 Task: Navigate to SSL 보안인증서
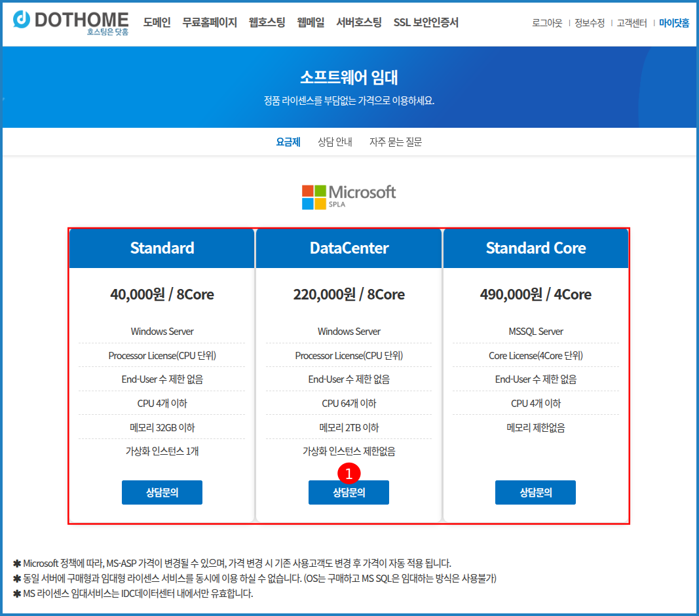[x=426, y=23]
